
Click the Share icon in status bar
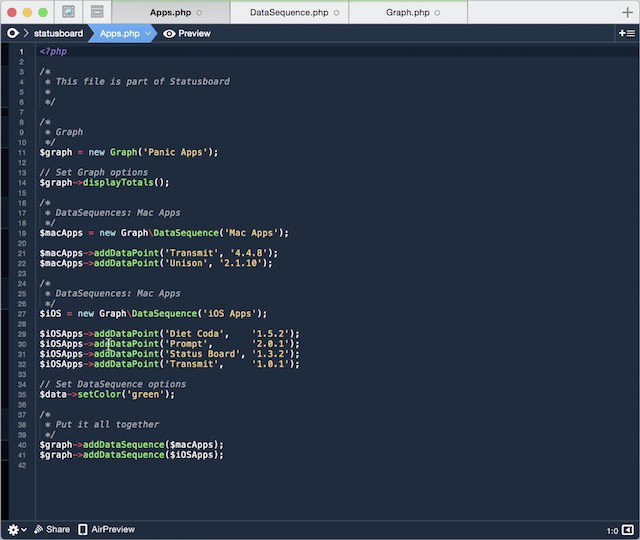[38, 529]
